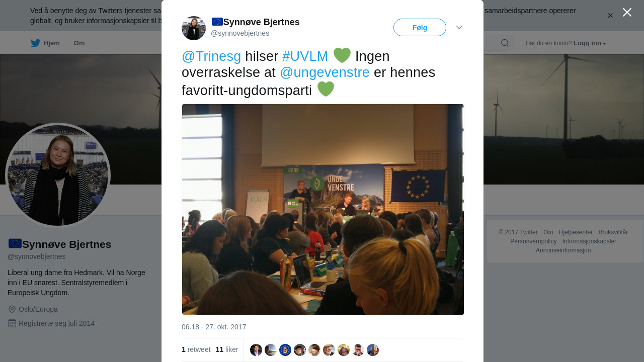Open the Om menu item
This screenshot has width=644, height=362.
coord(79,43)
